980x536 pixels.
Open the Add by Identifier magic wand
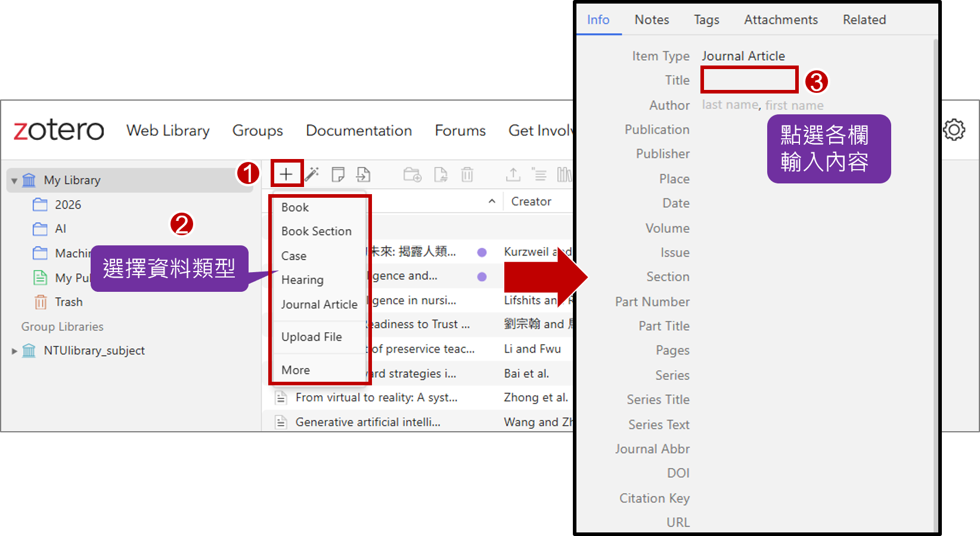[312, 174]
